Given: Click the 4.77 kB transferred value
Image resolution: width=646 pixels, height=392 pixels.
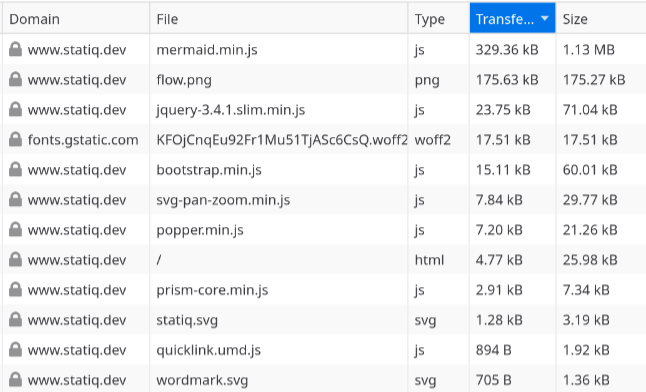Looking at the screenshot, I should (499, 260).
